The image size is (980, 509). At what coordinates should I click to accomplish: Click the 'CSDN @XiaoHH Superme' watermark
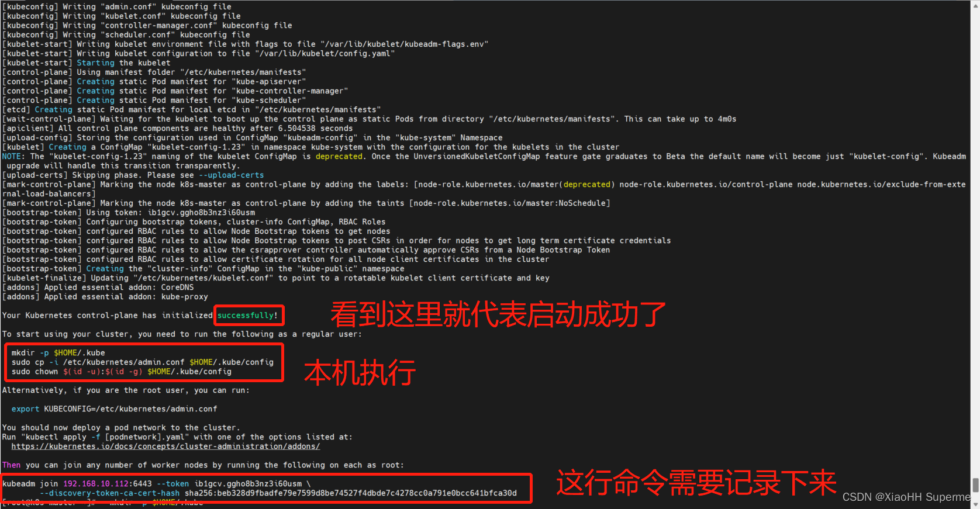click(x=906, y=497)
